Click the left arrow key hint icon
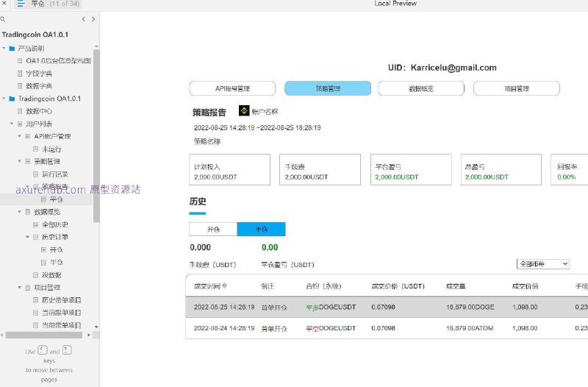The height and width of the screenshot is (387, 588). point(43,350)
